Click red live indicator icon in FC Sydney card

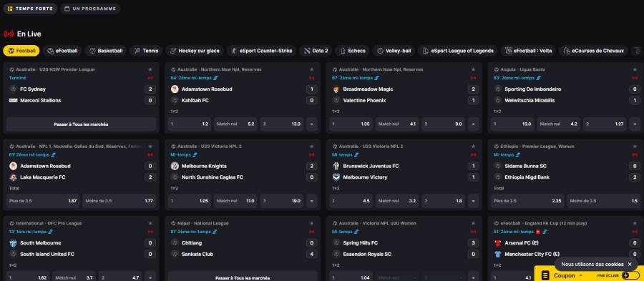[150, 78]
